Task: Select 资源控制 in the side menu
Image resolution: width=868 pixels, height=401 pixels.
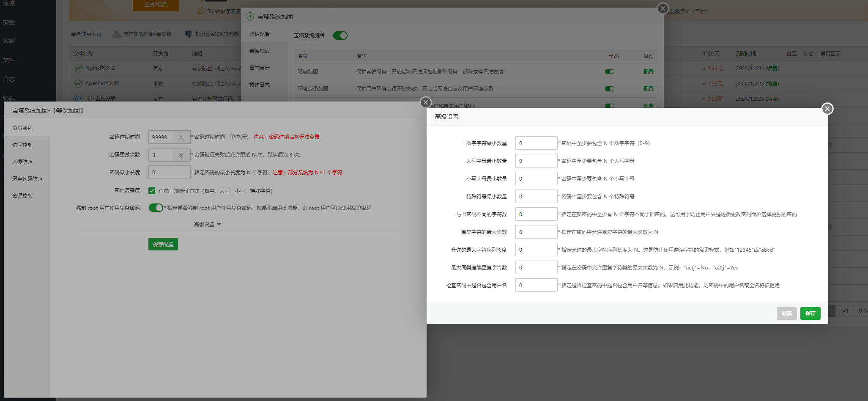Action: point(27,196)
